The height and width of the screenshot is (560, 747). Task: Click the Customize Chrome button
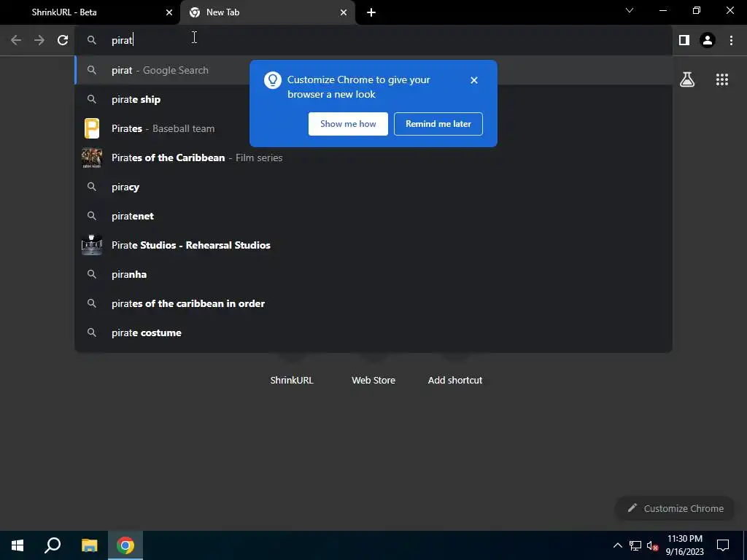[x=675, y=508]
